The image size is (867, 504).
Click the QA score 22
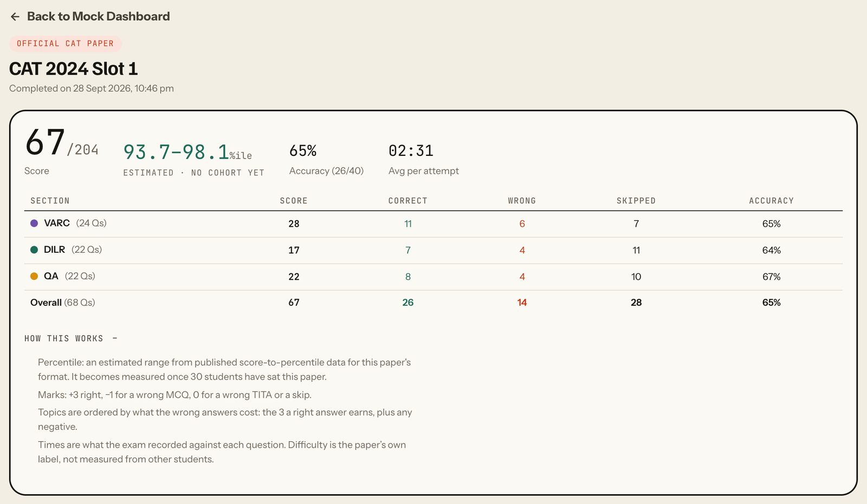(294, 277)
